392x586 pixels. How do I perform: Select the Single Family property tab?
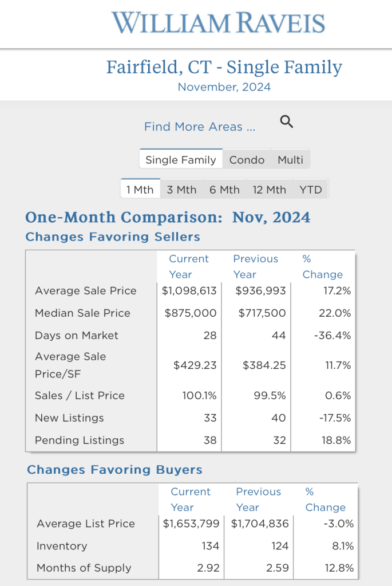point(180,160)
